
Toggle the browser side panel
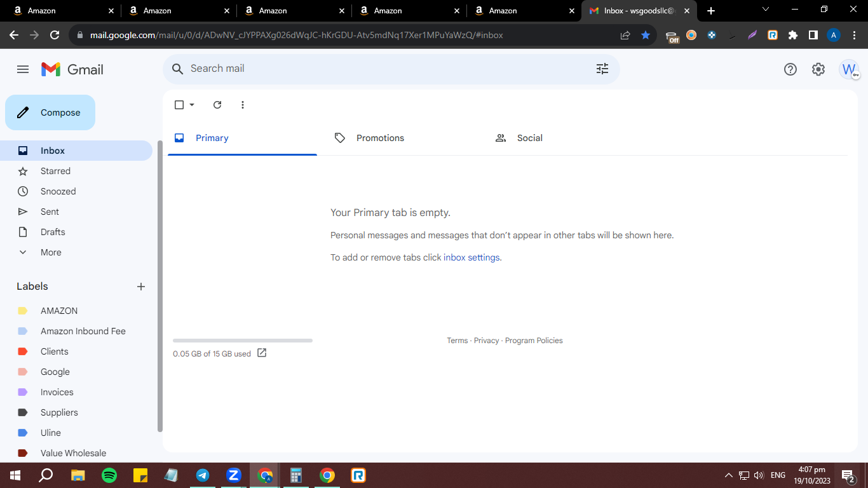[813, 35]
